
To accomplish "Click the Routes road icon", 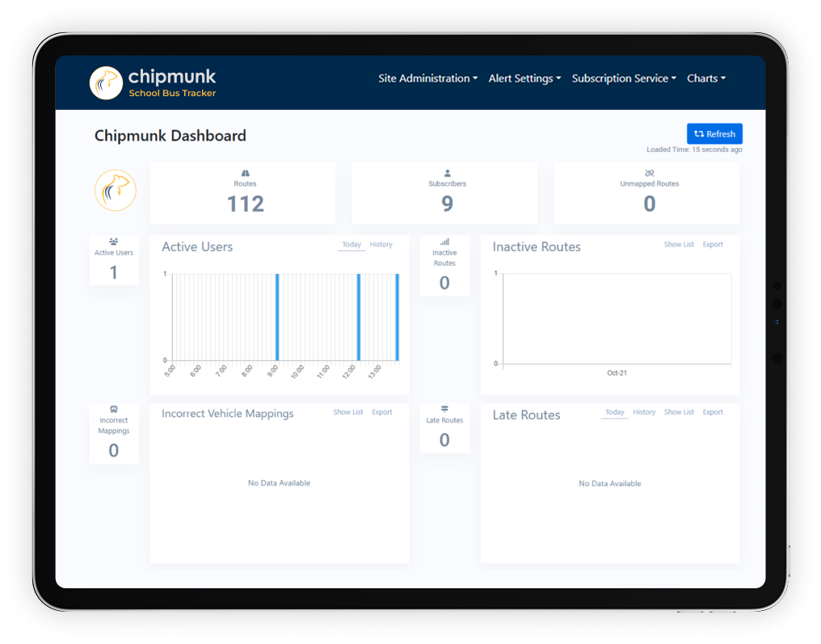I will [x=245, y=173].
